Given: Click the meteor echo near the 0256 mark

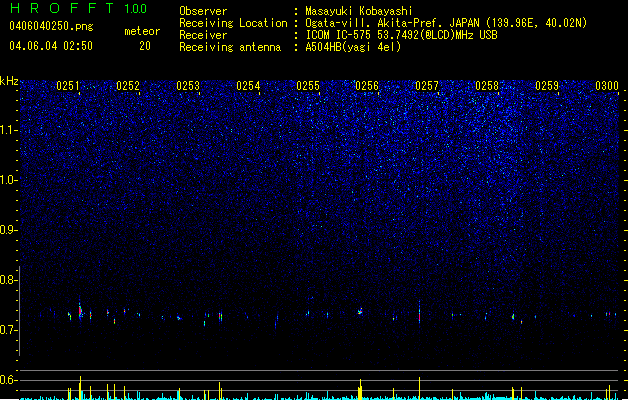Looking at the screenshot, I should click(360, 311).
